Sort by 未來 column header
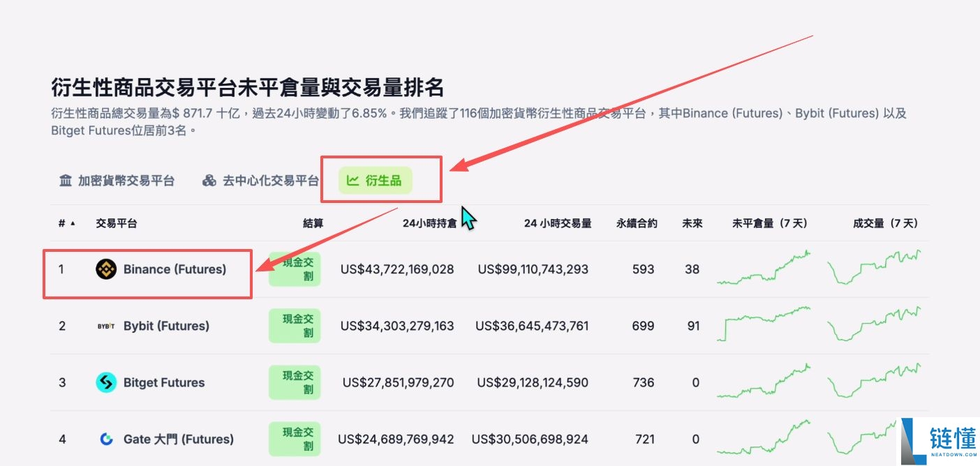Screen dimensions: 980x466 (x=692, y=223)
